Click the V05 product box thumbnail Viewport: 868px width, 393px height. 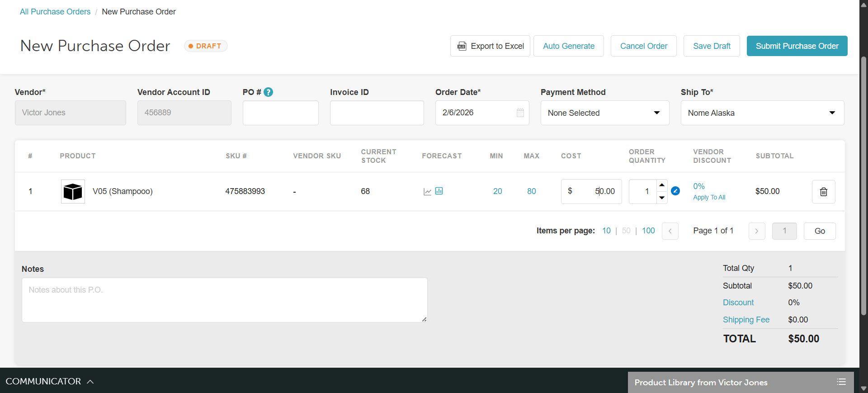click(x=73, y=191)
